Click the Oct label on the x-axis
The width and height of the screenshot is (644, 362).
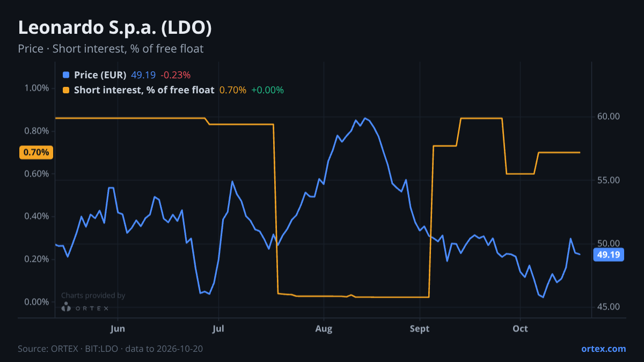(520, 328)
